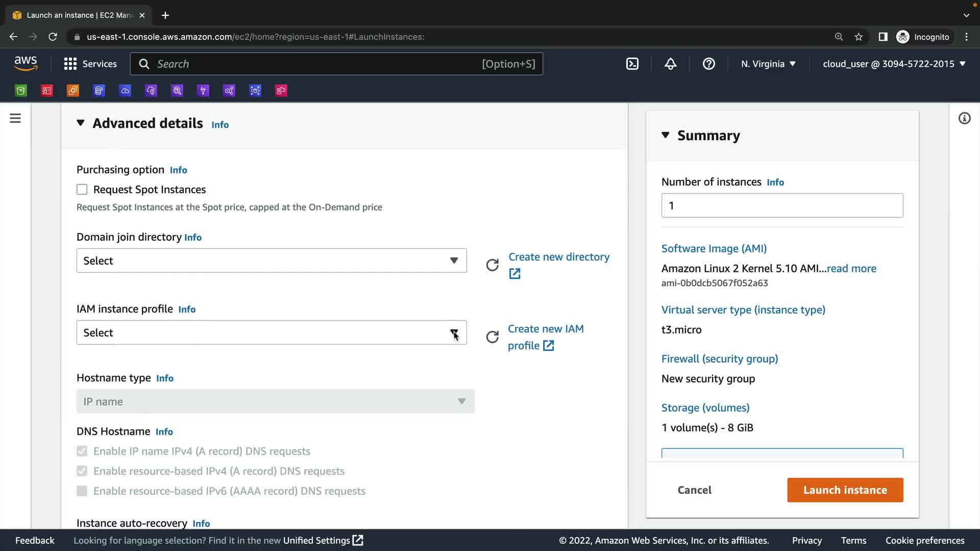The width and height of the screenshot is (980, 551).
Task: Open the orange EC2 shortcut icon
Action: click(x=73, y=91)
